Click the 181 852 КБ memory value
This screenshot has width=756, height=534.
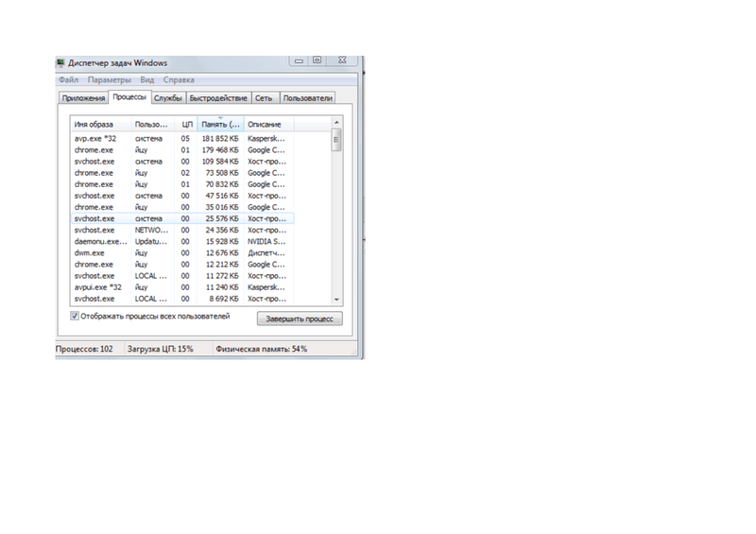pos(220,138)
